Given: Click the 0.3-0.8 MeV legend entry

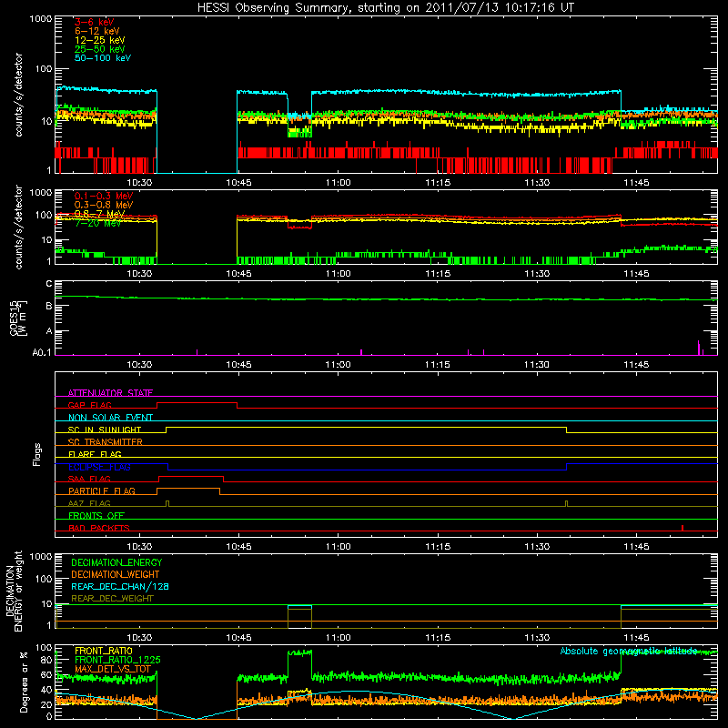Looking at the screenshot, I should [104, 205].
